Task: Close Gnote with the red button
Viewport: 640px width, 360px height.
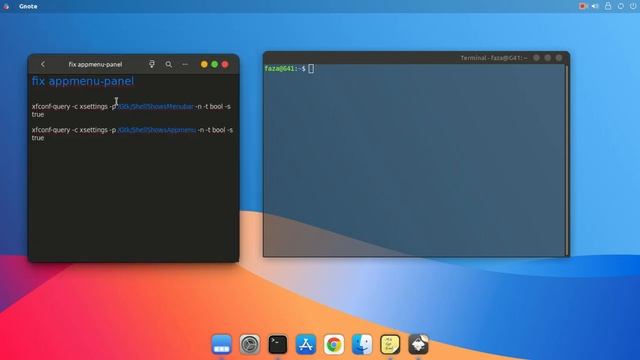Action: point(225,64)
